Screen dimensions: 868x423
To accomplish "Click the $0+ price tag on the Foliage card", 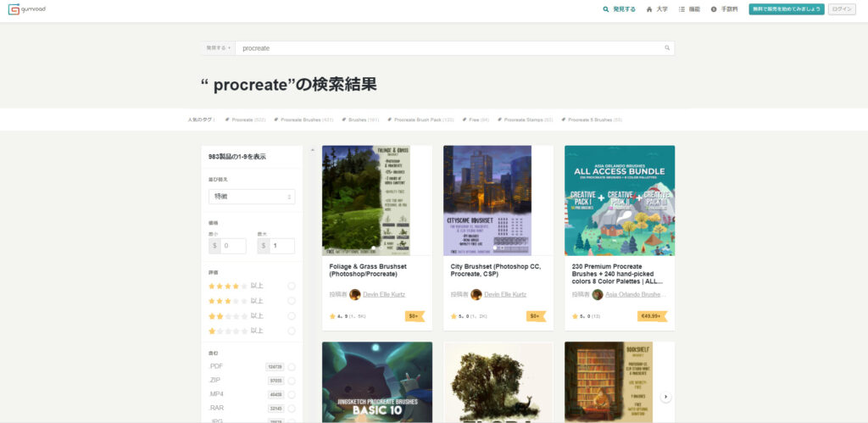I will [x=415, y=316].
